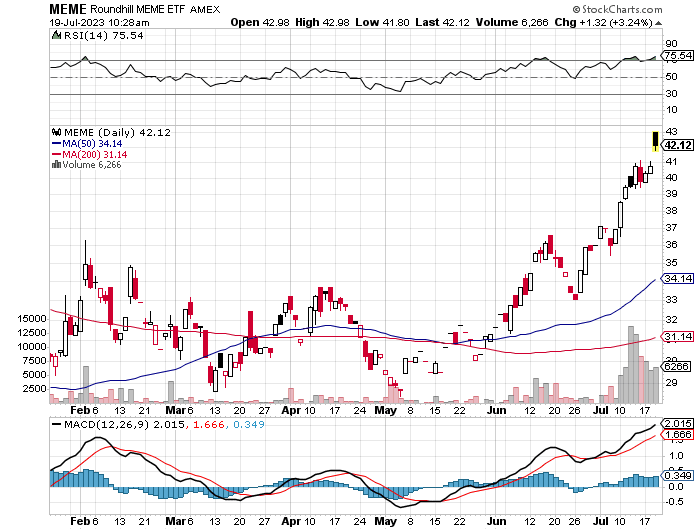Click the latest yellow-highlighted candlestick

[x=655, y=141]
